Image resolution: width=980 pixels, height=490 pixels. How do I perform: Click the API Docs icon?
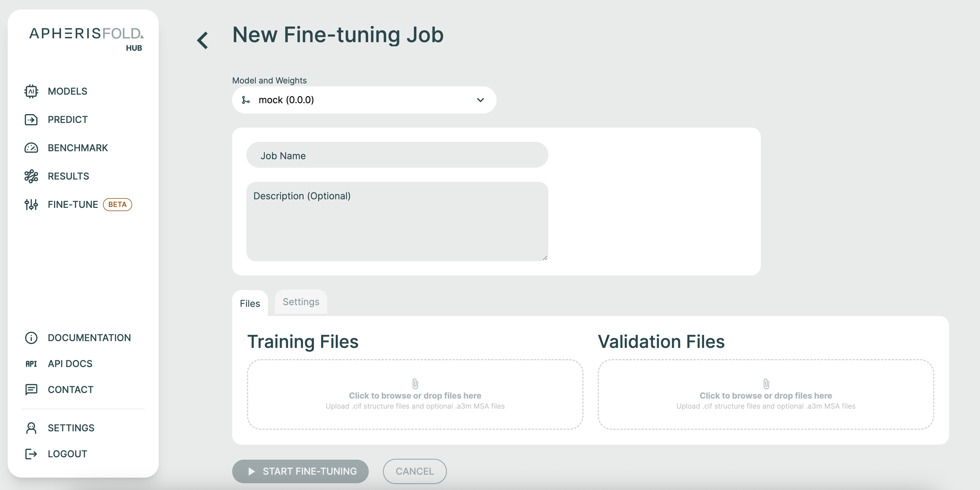31,364
